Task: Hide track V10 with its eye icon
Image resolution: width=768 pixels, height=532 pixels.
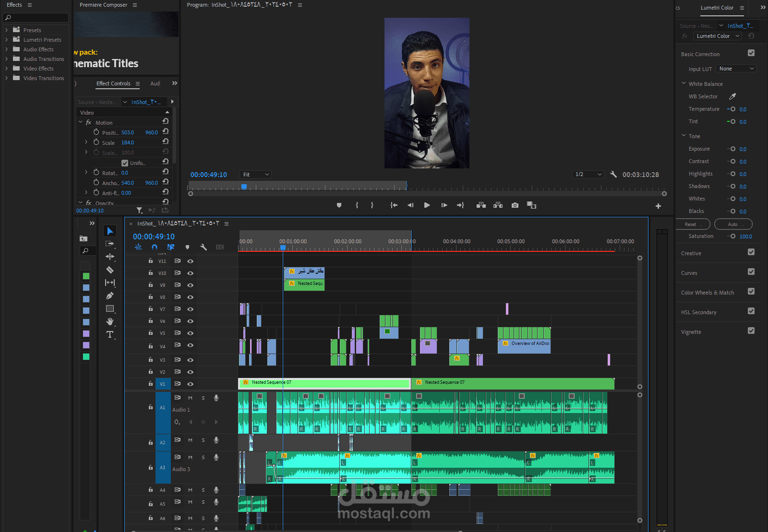Action: tap(190, 273)
